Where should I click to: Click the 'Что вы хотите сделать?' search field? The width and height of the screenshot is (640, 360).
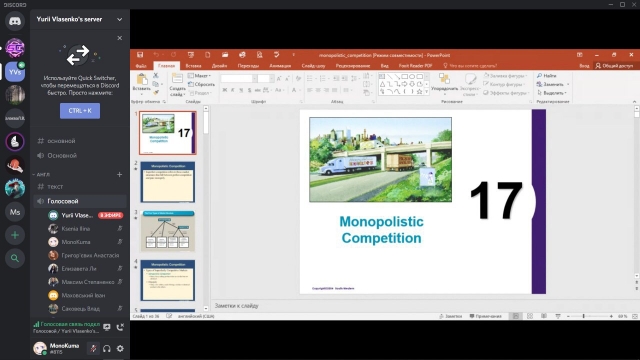coord(470,66)
